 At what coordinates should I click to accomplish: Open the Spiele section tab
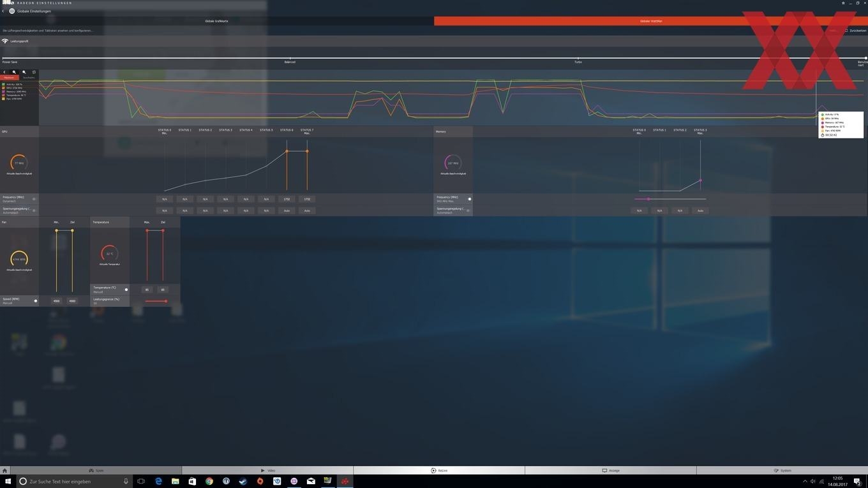click(x=96, y=471)
